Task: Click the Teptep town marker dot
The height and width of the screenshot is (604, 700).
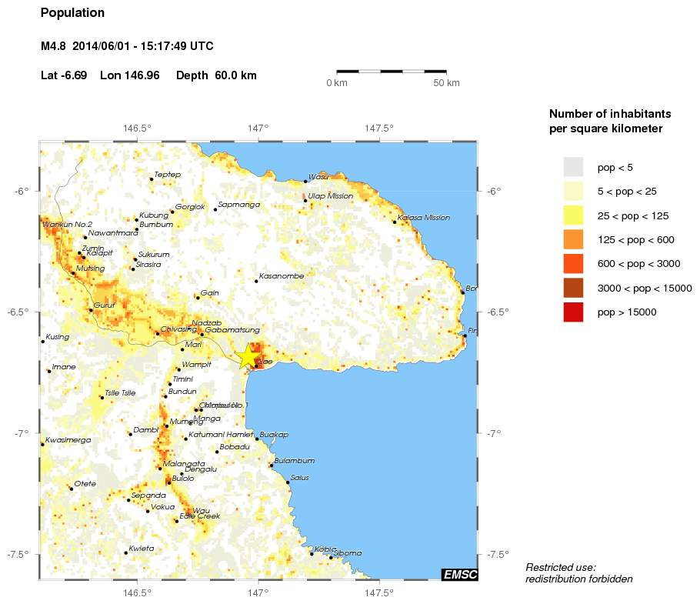Action: [151, 179]
